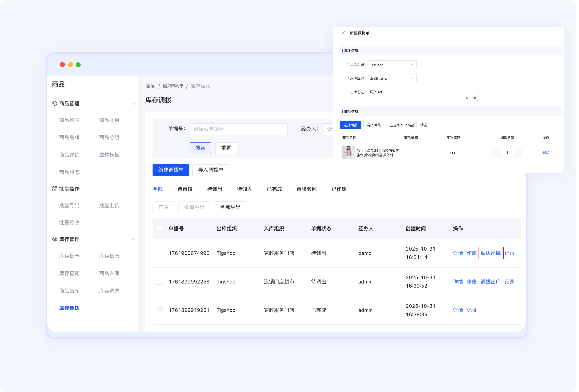Click the 批量操作 grid icon in sidebar
Image resolution: width=579 pixels, height=392 pixels.
click(55, 189)
